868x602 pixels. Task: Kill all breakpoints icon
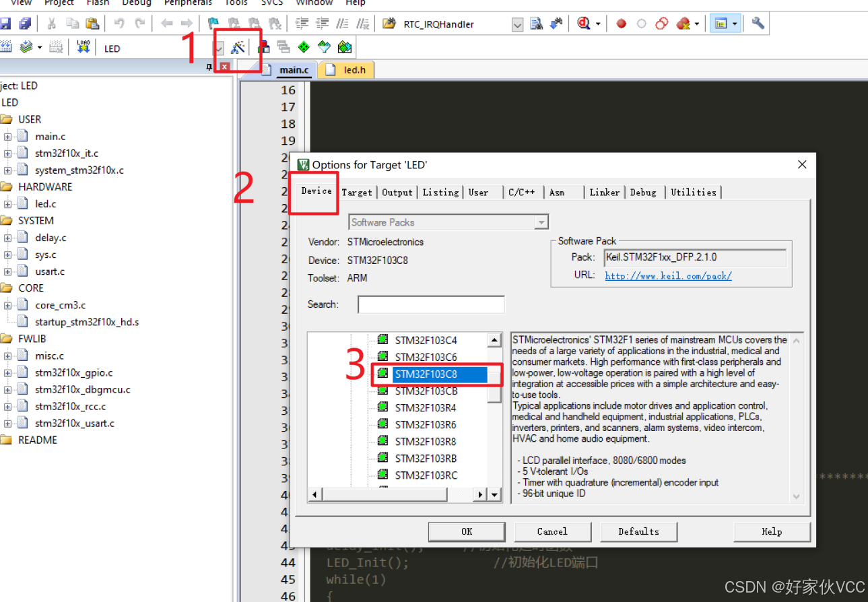(683, 24)
